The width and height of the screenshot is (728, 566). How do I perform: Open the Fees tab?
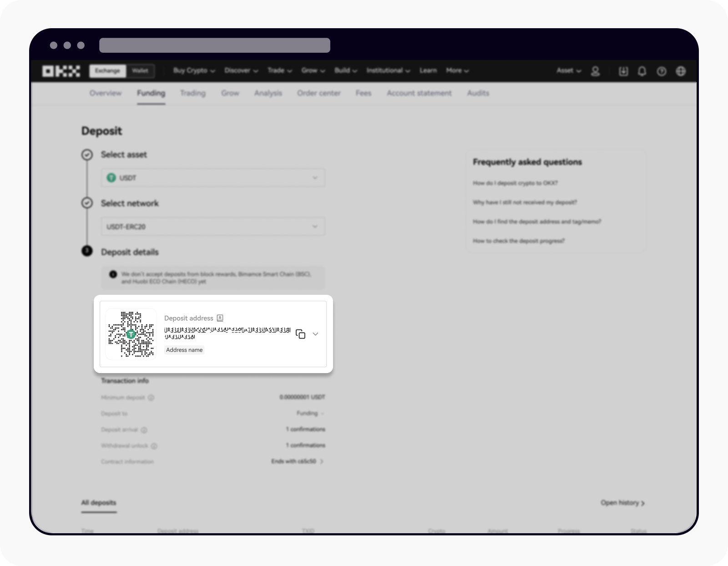[364, 93]
